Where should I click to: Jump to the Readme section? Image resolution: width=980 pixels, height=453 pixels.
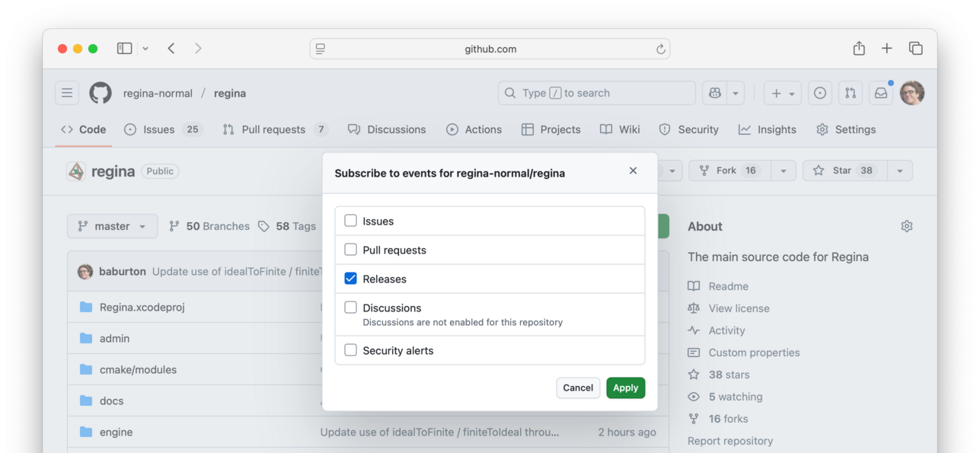click(718, 286)
